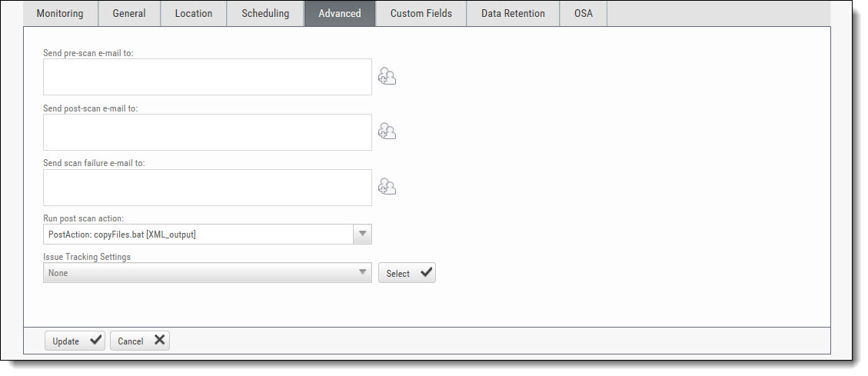Focus the Send scan failure e-mail text area
This screenshot has height=376, width=868.
(x=208, y=188)
